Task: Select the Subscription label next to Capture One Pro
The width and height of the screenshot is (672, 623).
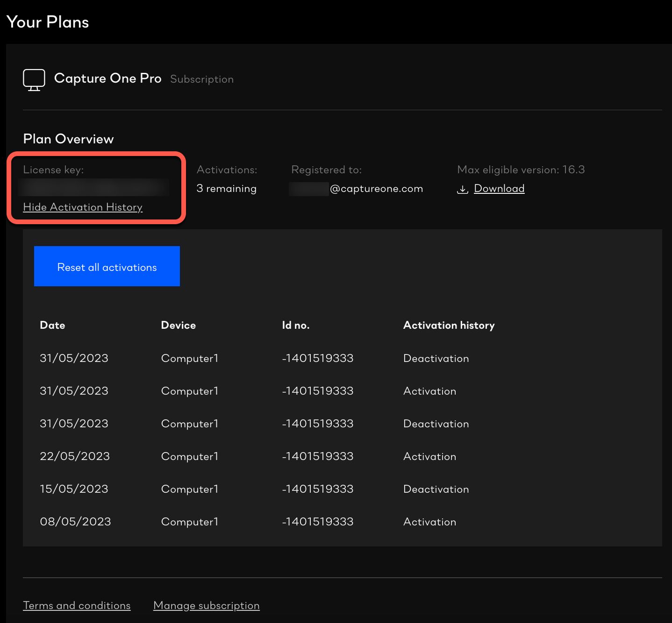Action: point(202,79)
